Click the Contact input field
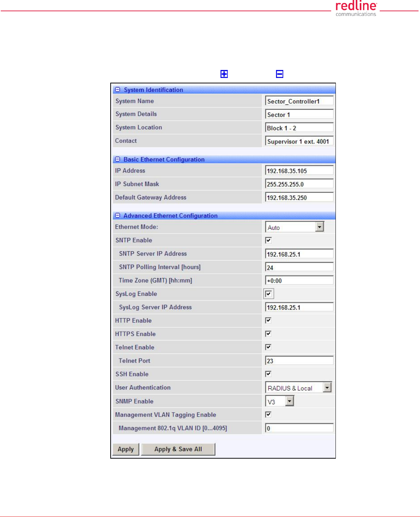420x517 pixels. point(299,141)
